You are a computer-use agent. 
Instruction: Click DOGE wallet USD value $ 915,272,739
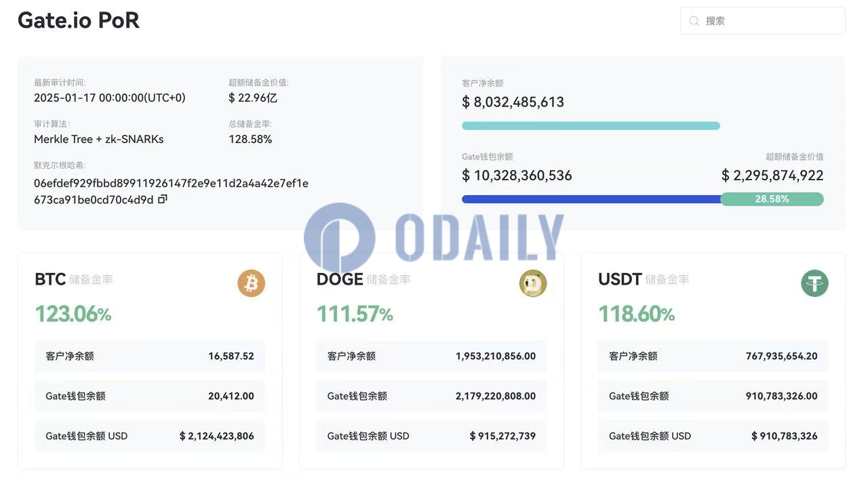pyautogui.click(x=502, y=436)
